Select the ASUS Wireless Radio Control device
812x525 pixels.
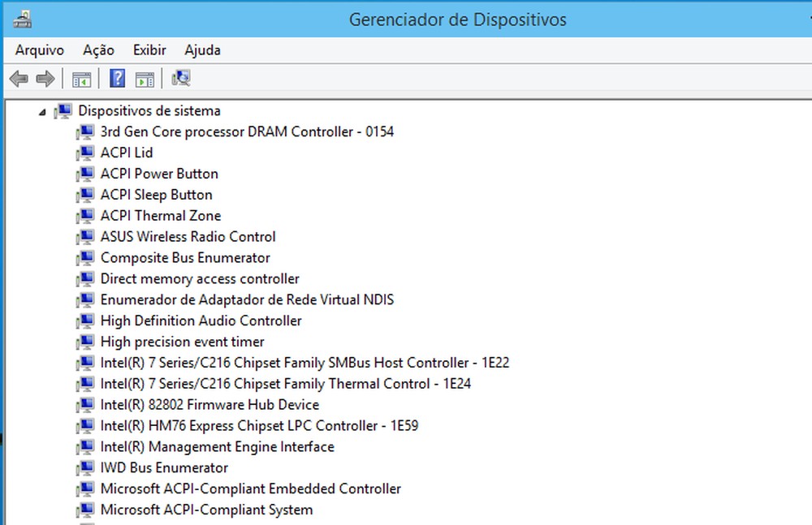pos(188,236)
